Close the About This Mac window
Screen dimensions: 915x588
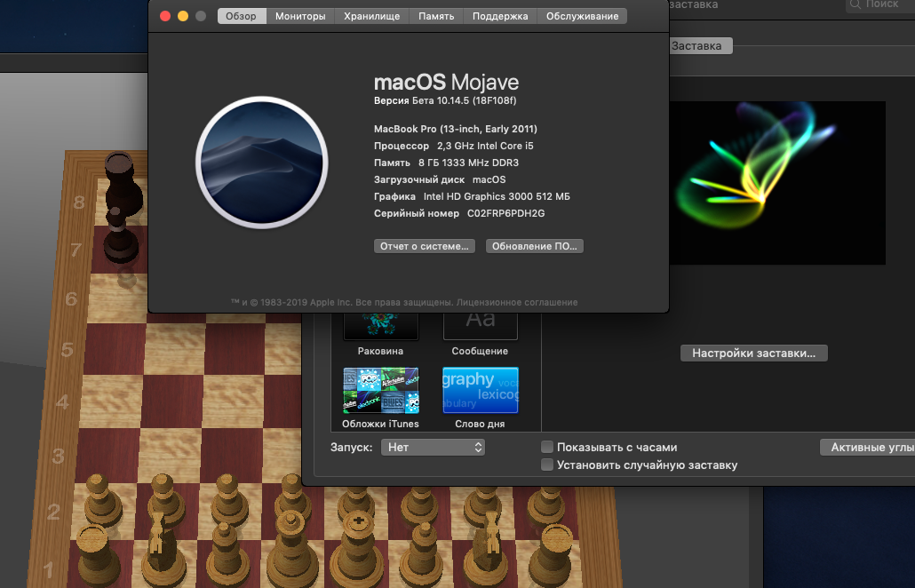tap(165, 16)
